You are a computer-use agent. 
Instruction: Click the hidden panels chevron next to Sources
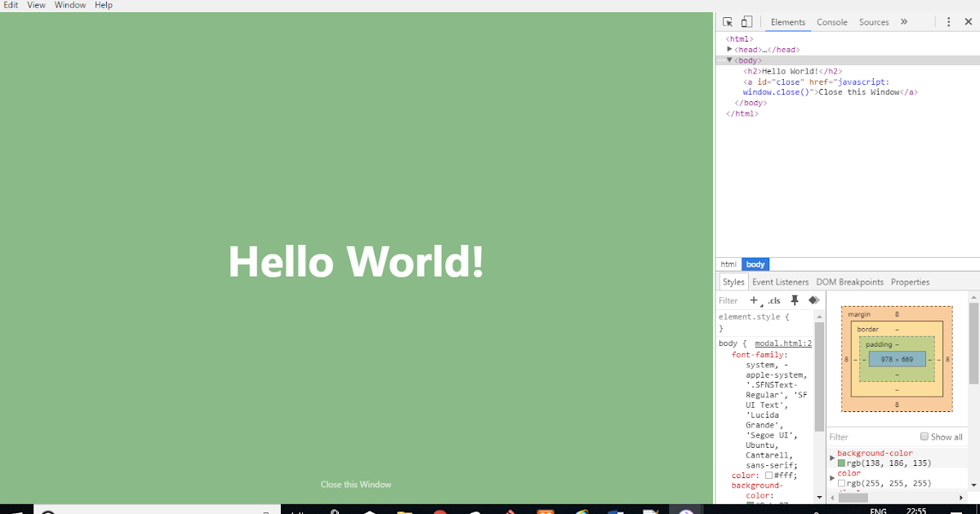903,22
